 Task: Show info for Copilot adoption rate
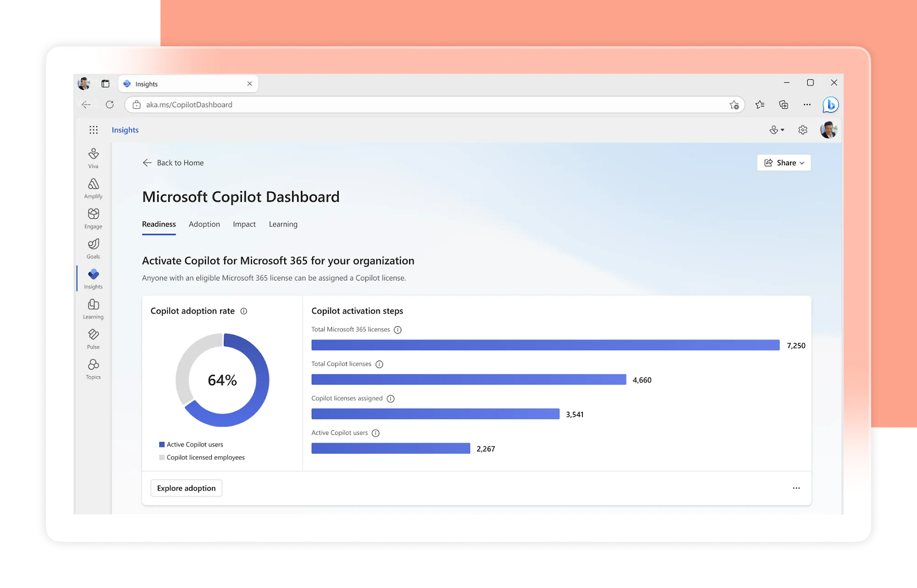coord(244,311)
